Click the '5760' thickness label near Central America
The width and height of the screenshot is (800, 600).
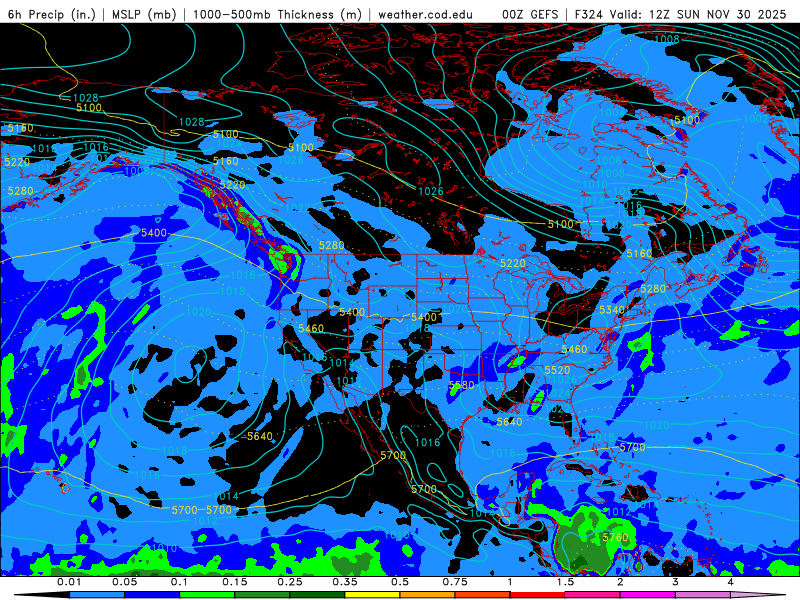[615, 537]
